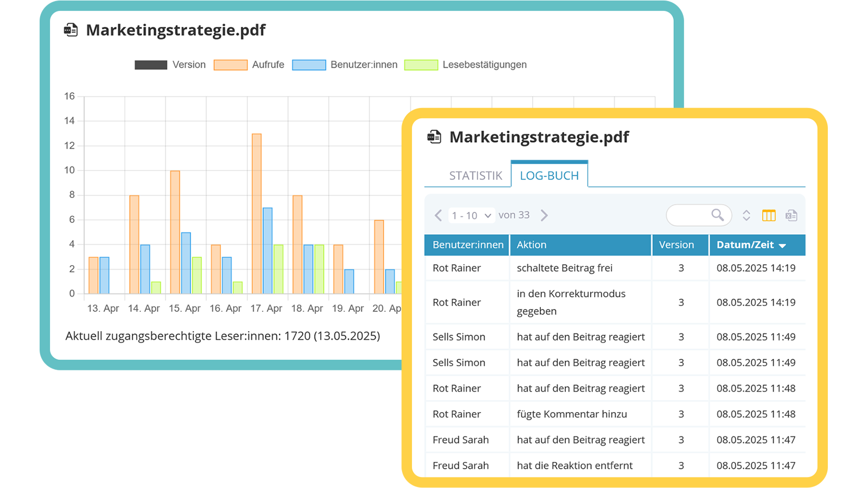This screenshot has height=488, width=868.
Task: Click the '08.05.2025 11:48' date in the Kommentar row
Action: point(756,414)
